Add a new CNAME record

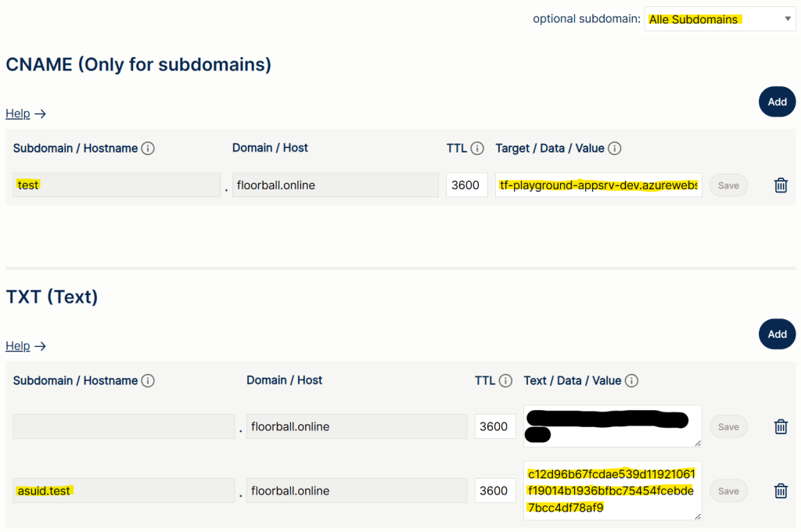(x=777, y=102)
